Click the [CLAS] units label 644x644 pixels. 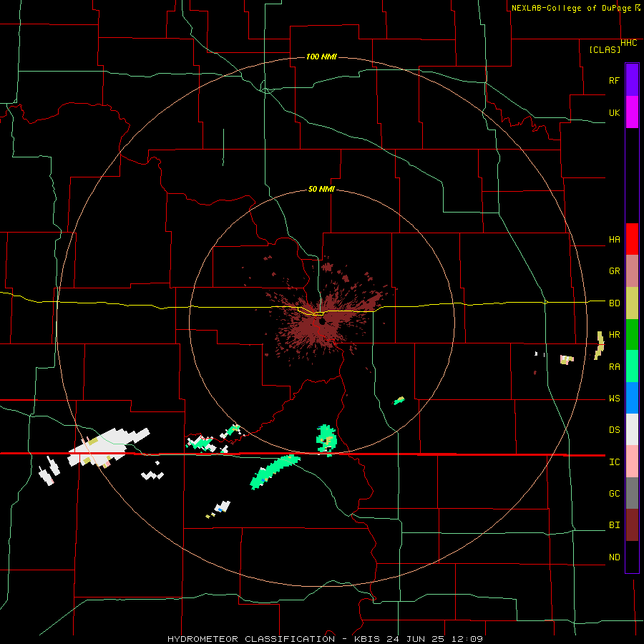point(605,49)
